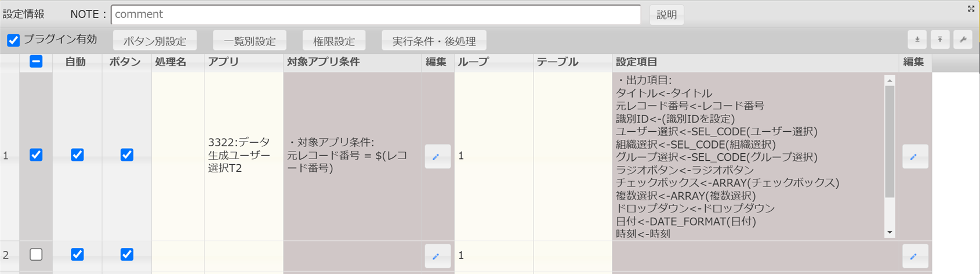Click 日付<-DATE_FORMAT(日付) line
The width and height of the screenshot is (980, 274).
[686, 221]
